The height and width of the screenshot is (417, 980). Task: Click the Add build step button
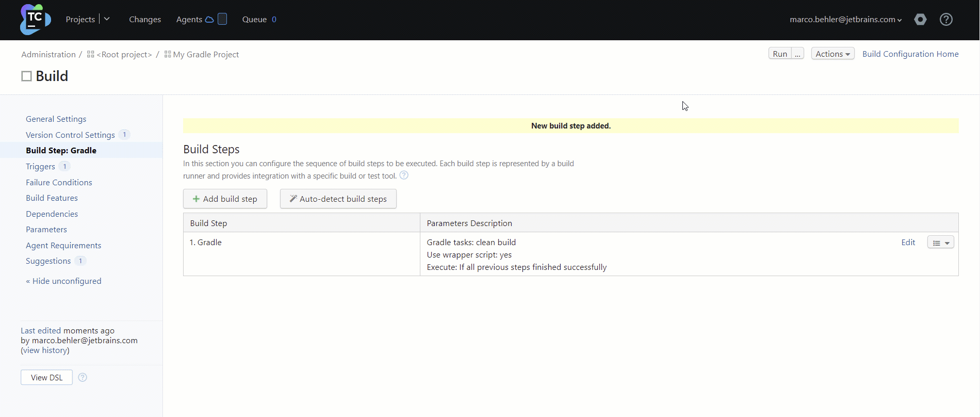225,199
